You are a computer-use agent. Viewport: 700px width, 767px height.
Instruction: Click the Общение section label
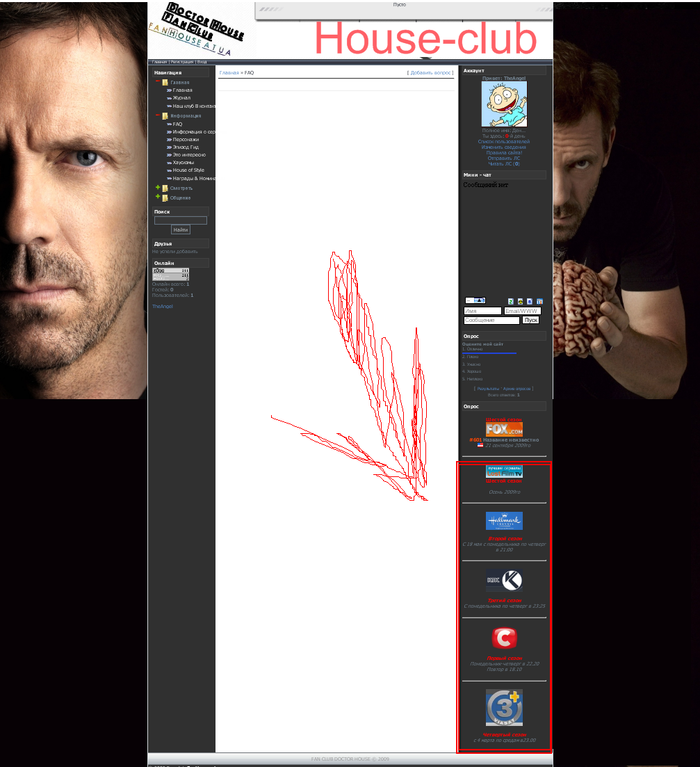click(x=180, y=198)
